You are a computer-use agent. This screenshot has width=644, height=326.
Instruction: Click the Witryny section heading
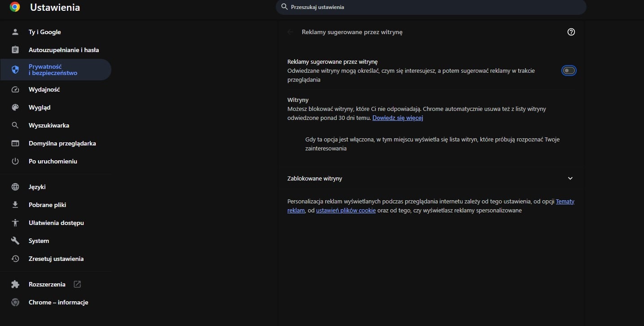click(x=298, y=100)
